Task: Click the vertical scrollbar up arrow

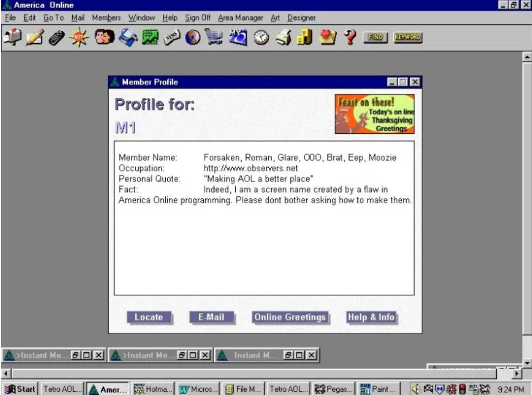Action: point(527,56)
